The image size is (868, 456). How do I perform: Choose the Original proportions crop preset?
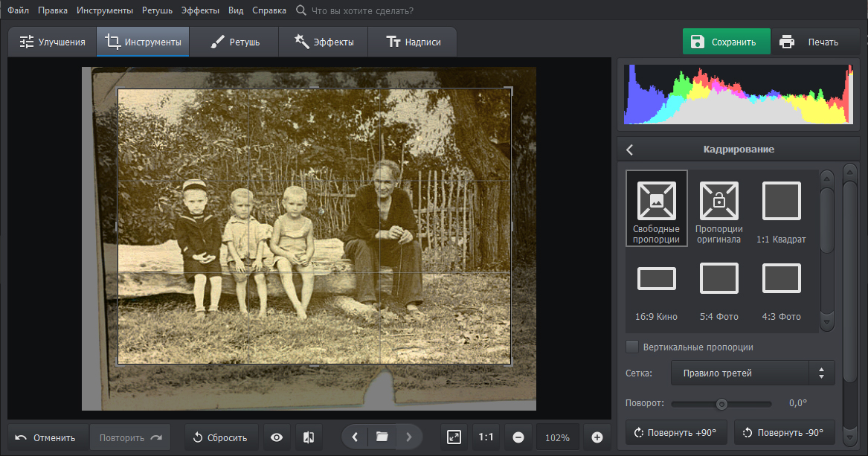(x=718, y=208)
